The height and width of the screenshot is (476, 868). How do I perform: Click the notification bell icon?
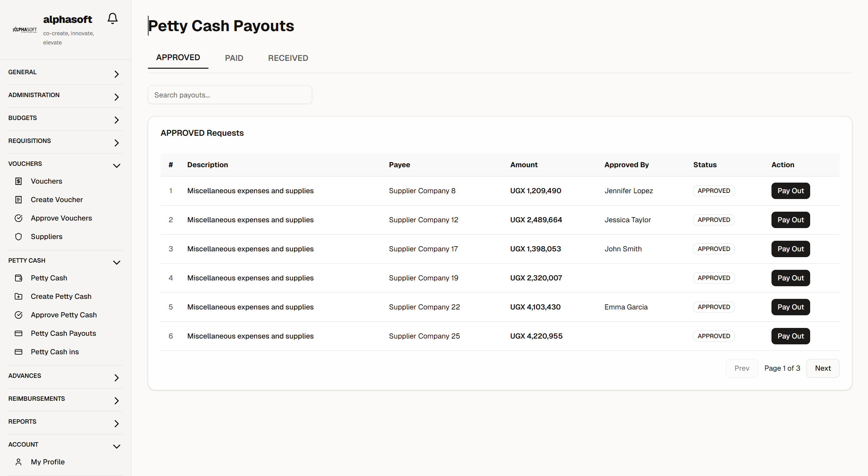[112, 18]
